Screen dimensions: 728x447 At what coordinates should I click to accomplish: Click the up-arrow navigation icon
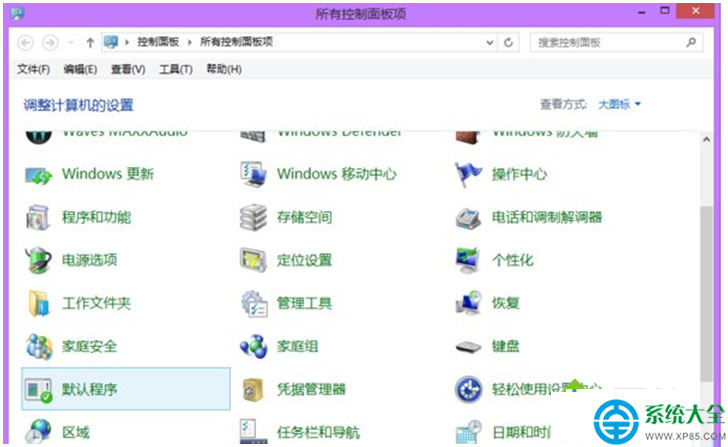[x=90, y=43]
